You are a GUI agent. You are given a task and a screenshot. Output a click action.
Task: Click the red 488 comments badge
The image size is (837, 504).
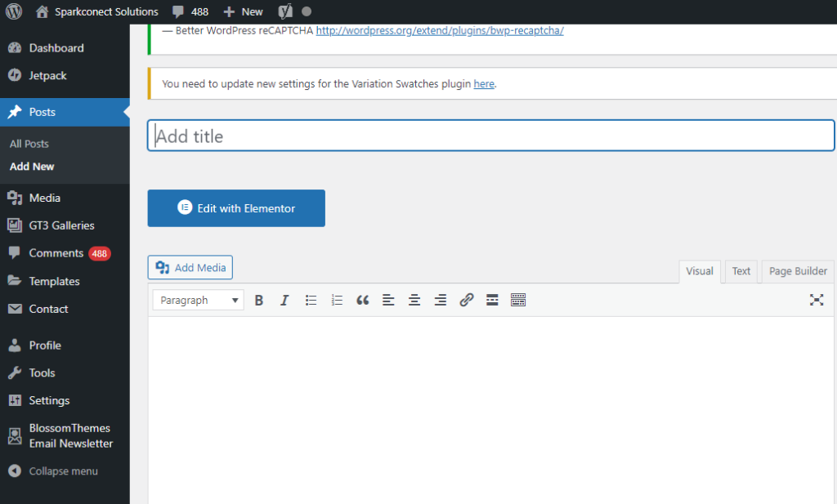coord(99,254)
